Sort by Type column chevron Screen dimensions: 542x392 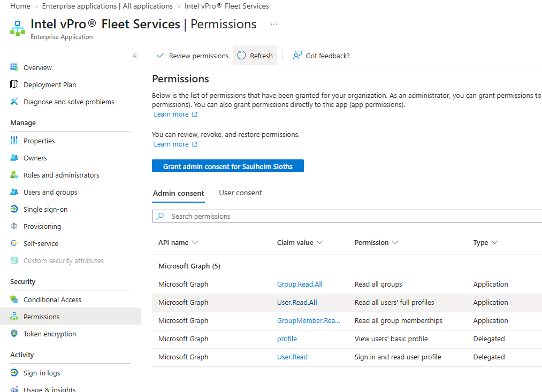point(494,242)
